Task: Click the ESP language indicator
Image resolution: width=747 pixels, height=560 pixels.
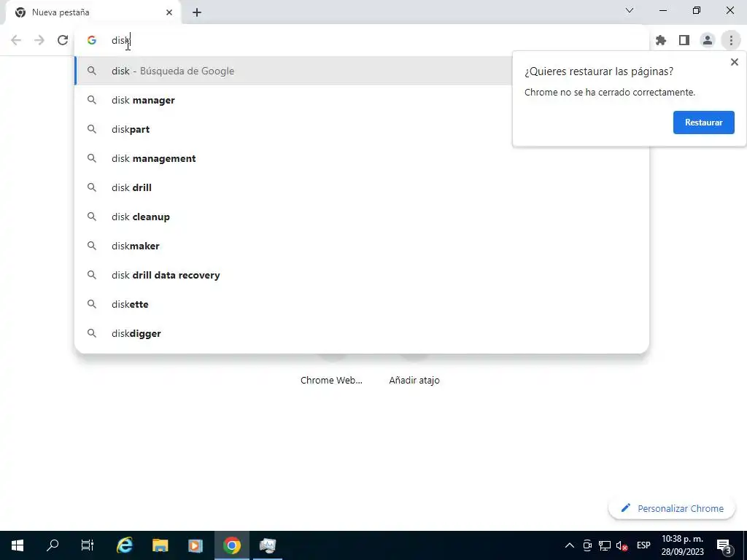Action: [x=643, y=545]
